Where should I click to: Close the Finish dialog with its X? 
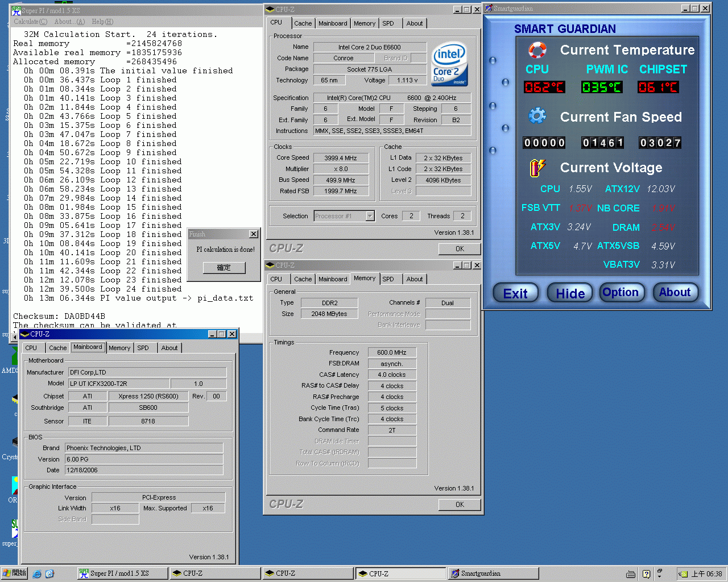(254, 234)
